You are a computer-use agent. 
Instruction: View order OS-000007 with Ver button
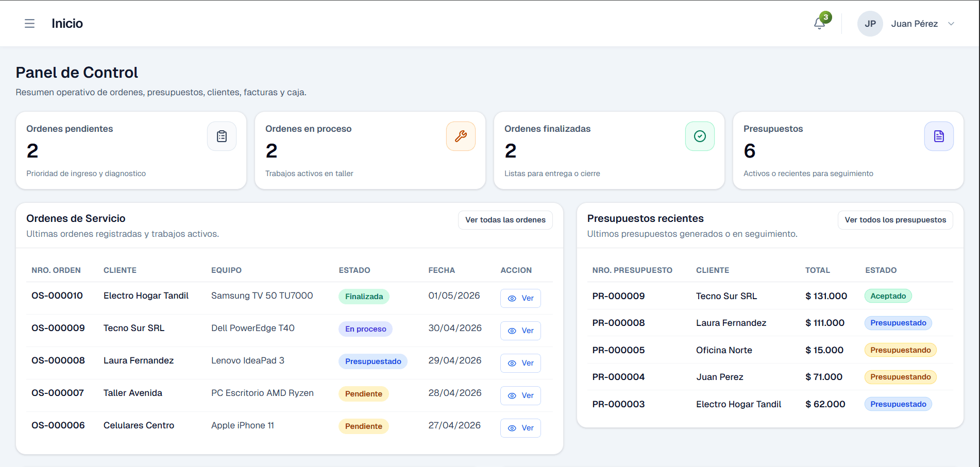tap(520, 395)
